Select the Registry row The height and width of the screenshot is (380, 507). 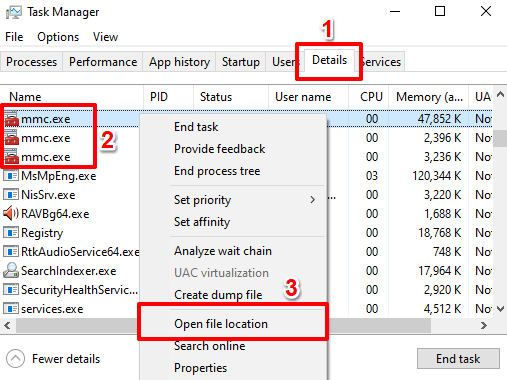[247, 233]
